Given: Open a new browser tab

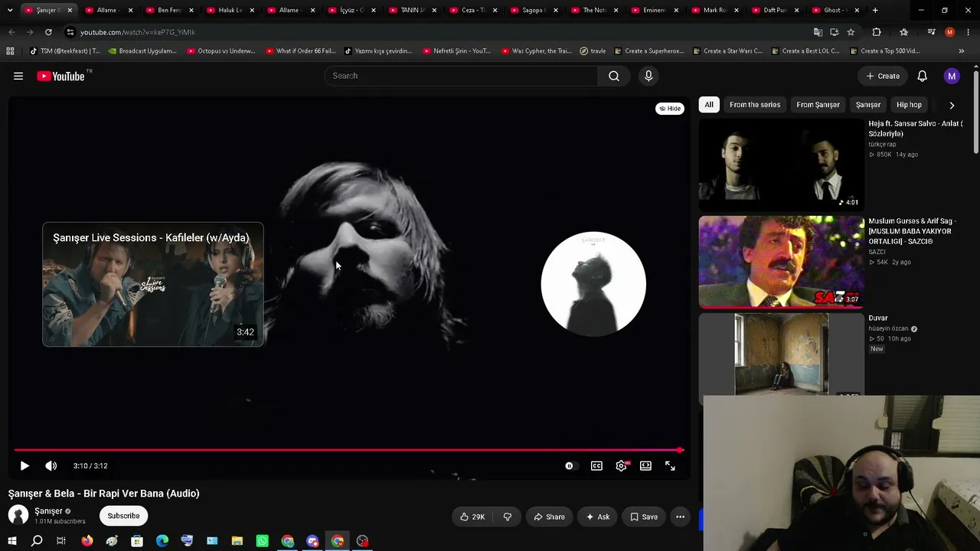Looking at the screenshot, I should [875, 10].
